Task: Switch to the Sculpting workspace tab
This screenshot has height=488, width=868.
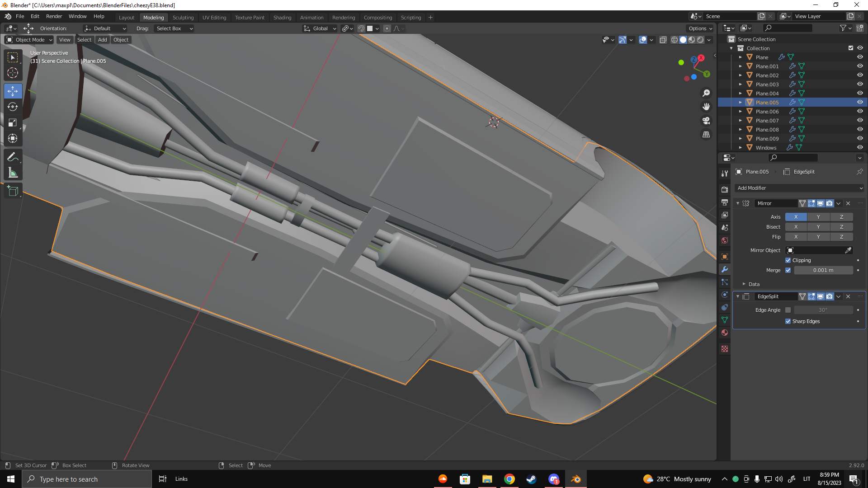Action: point(183,18)
